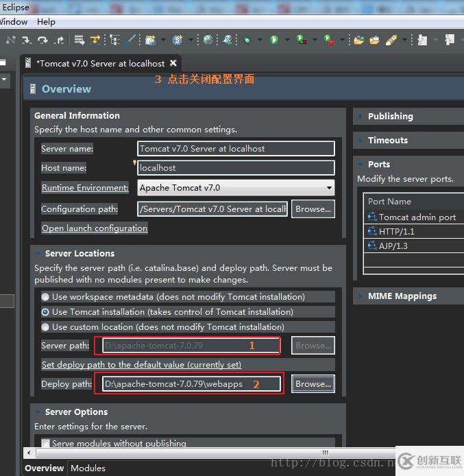This screenshot has height=476, width=464.
Task: Click the New Servlet 'S' icon
Action: click(x=178, y=40)
